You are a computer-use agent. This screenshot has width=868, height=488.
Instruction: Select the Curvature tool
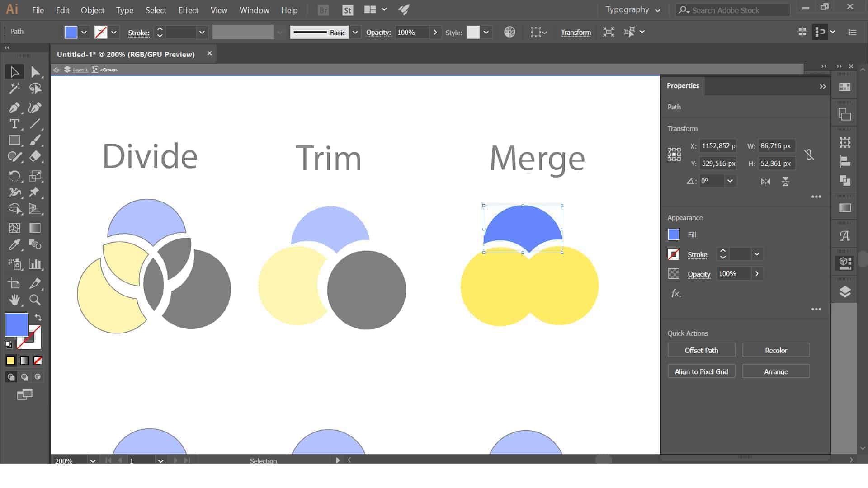coord(35,108)
